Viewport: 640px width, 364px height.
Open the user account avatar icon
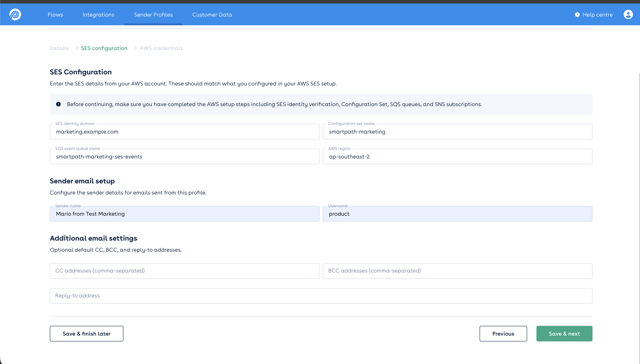coord(628,14)
